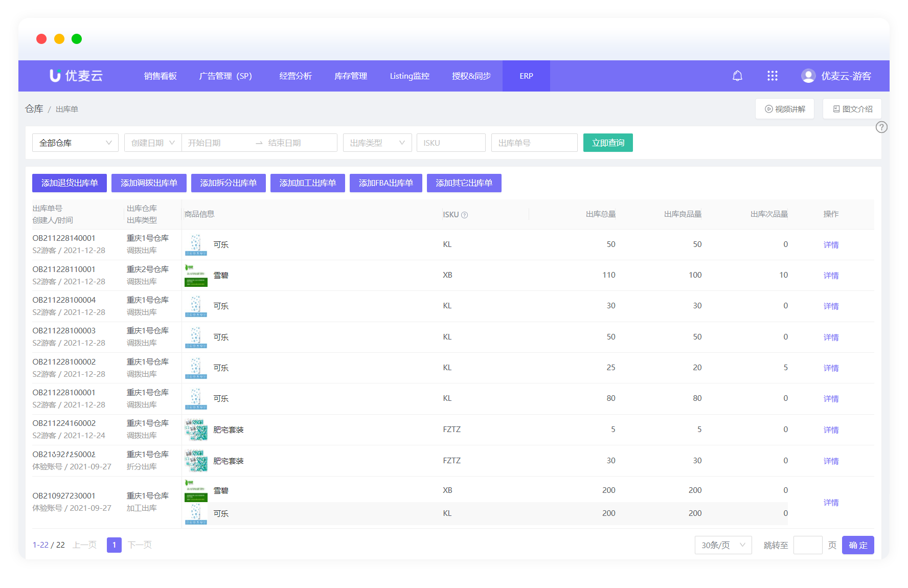908x588 pixels.
Task: Click the notification bell icon
Action: coord(737,76)
